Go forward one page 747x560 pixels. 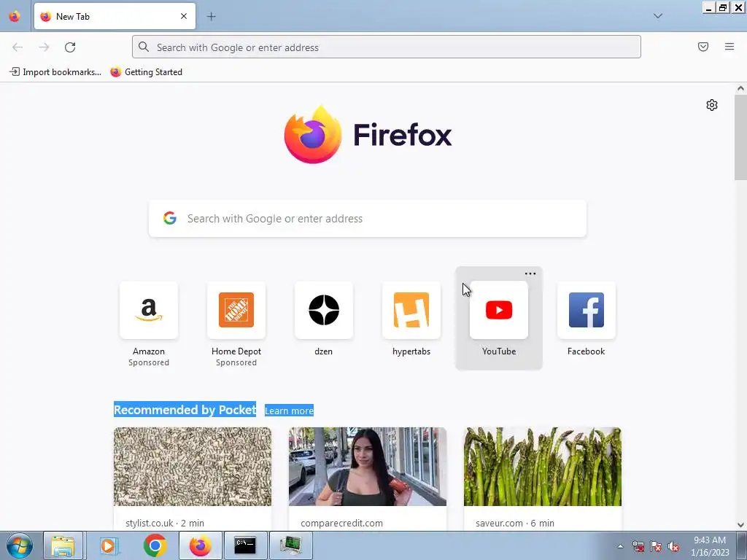coord(44,47)
